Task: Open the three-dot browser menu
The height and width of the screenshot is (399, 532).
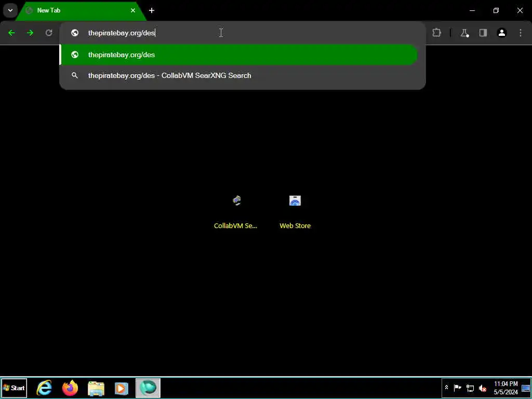Action: pyautogui.click(x=521, y=33)
